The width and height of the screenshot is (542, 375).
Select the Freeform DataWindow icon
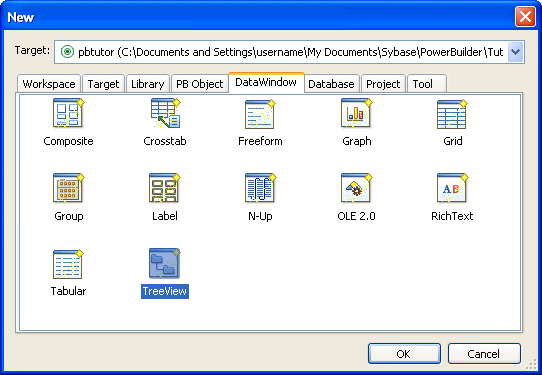[260, 114]
